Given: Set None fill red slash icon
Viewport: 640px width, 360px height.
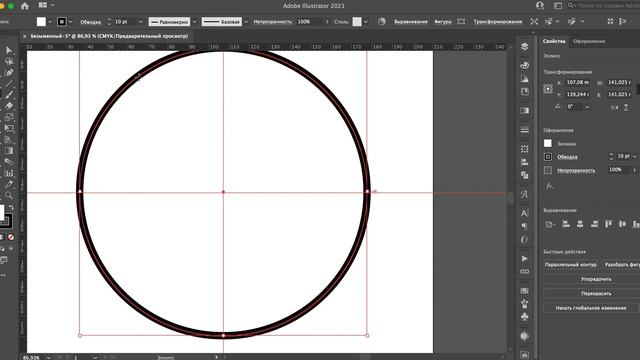Looking at the screenshot, I should pyautogui.click(x=11, y=237).
